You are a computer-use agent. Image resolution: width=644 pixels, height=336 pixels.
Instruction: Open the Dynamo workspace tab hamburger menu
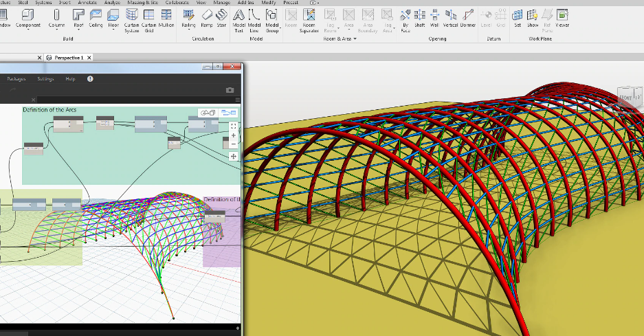click(x=237, y=100)
